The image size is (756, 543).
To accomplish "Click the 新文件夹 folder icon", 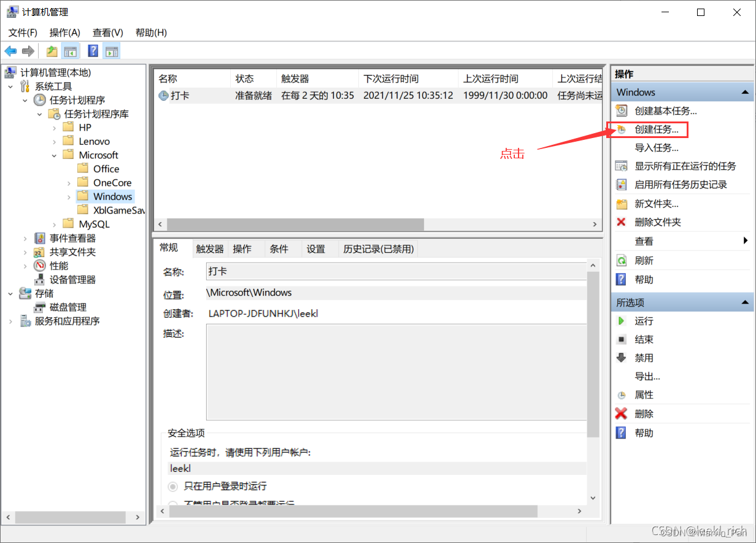I will pos(622,204).
